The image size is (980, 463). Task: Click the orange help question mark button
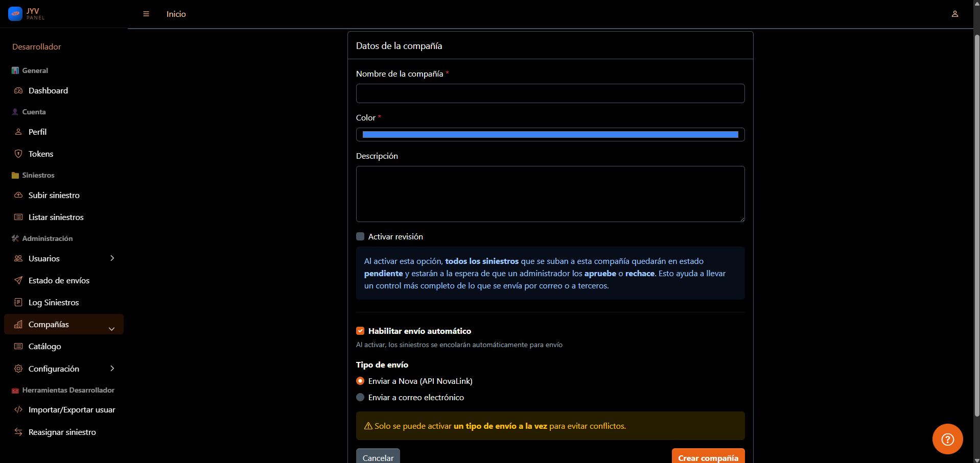coord(947,439)
